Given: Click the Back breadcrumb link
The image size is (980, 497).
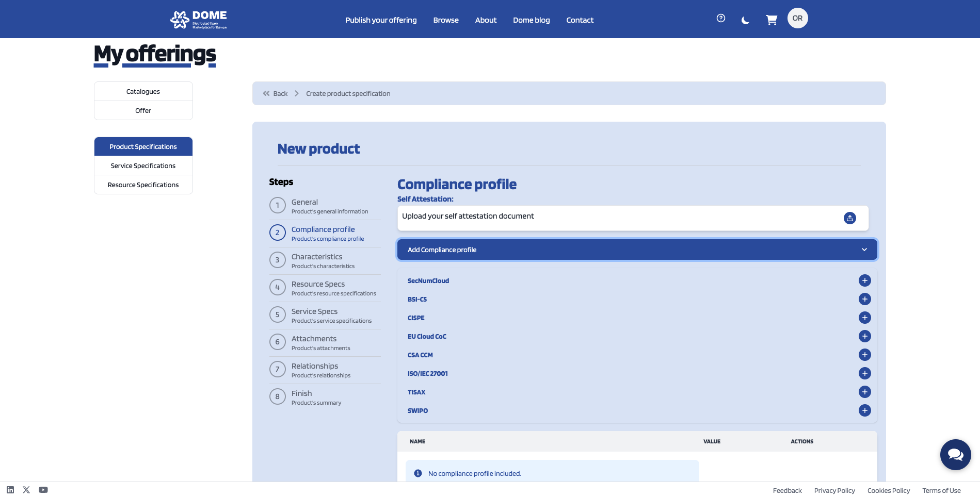Looking at the screenshot, I should click(276, 93).
